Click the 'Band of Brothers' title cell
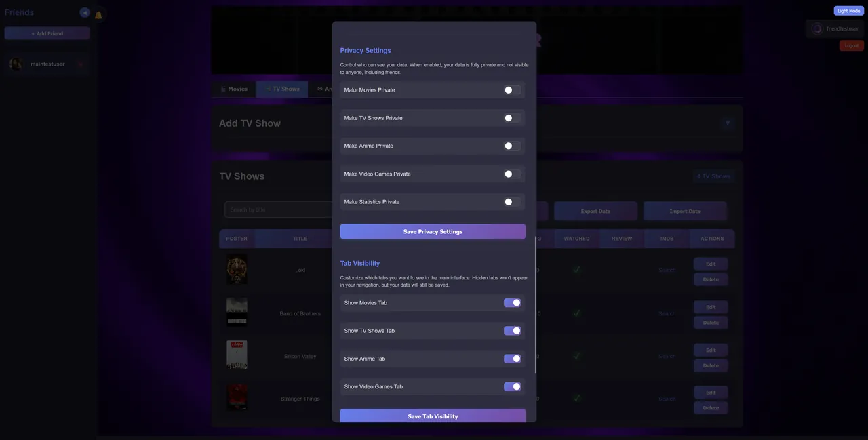Viewport: 868px width, 440px height. coord(300,313)
